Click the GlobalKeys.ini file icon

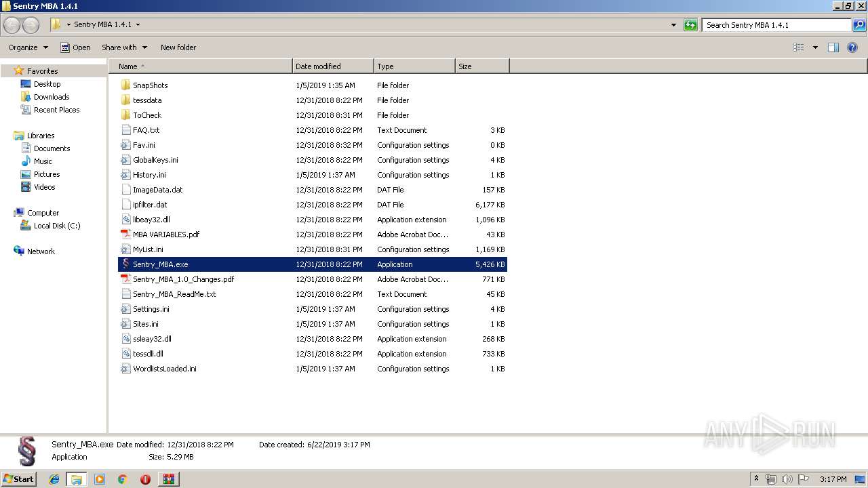pyautogui.click(x=125, y=160)
